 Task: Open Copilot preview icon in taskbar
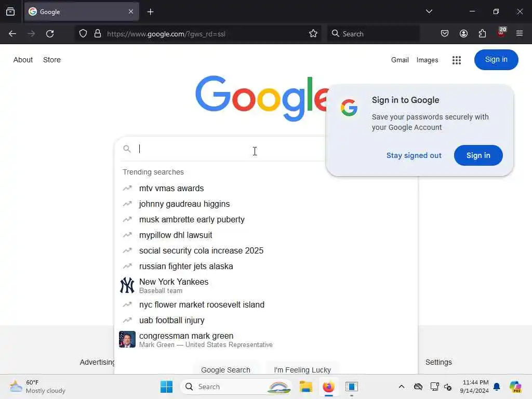click(515, 387)
